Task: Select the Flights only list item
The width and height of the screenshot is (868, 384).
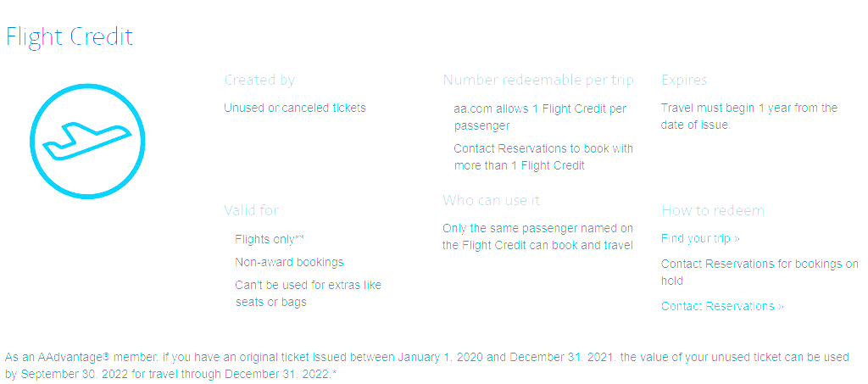Action: click(x=269, y=239)
